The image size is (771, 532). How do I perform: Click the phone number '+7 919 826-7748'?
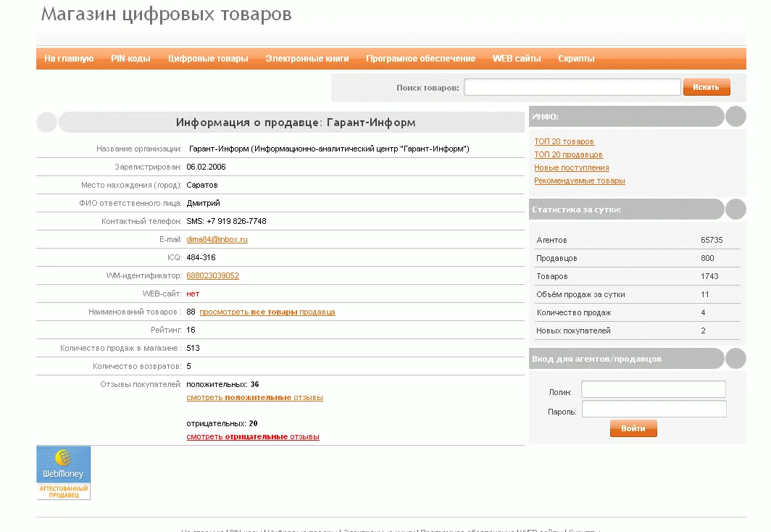[x=236, y=221]
